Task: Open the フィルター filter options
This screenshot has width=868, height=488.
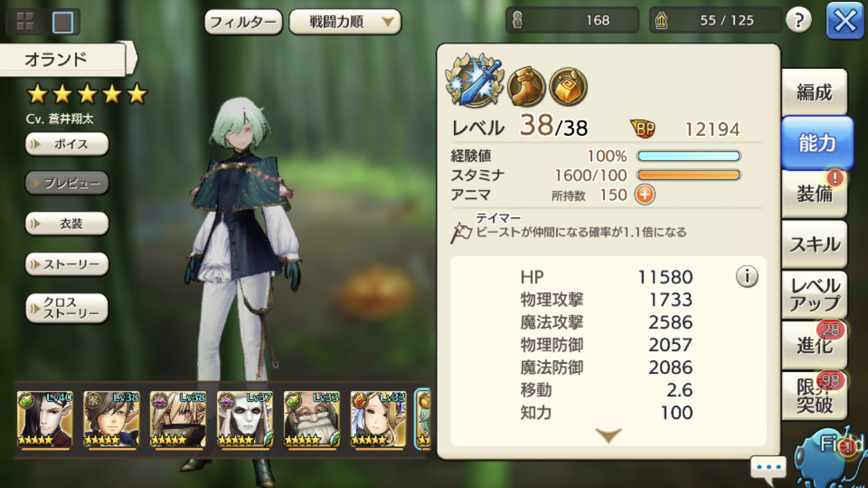Action: (243, 22)
